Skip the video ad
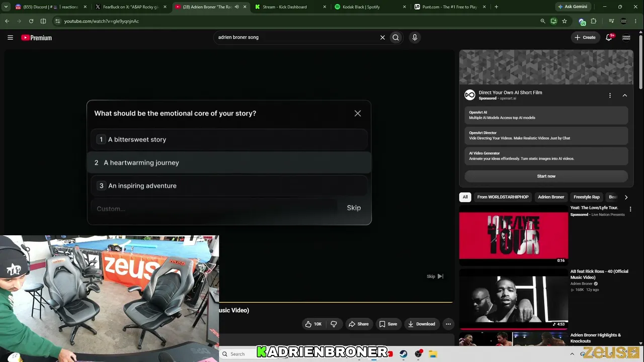This screenshot has height=362, width=644. [435, 277]
